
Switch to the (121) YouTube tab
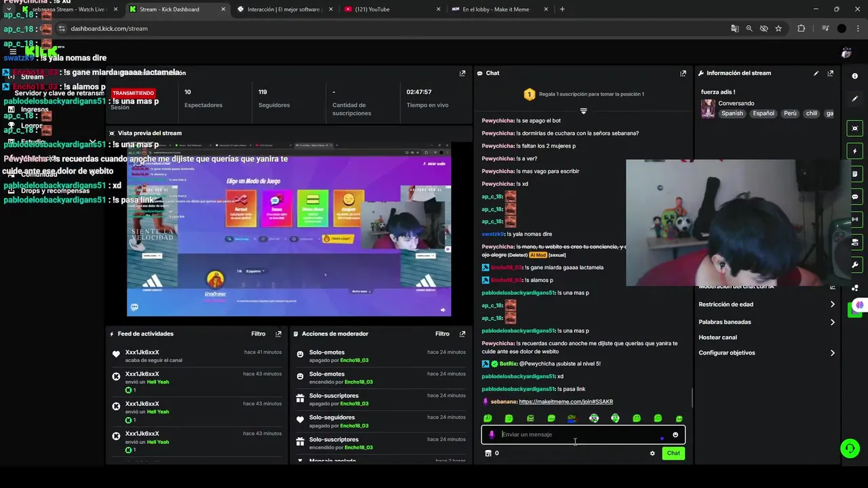coord(391,9)
